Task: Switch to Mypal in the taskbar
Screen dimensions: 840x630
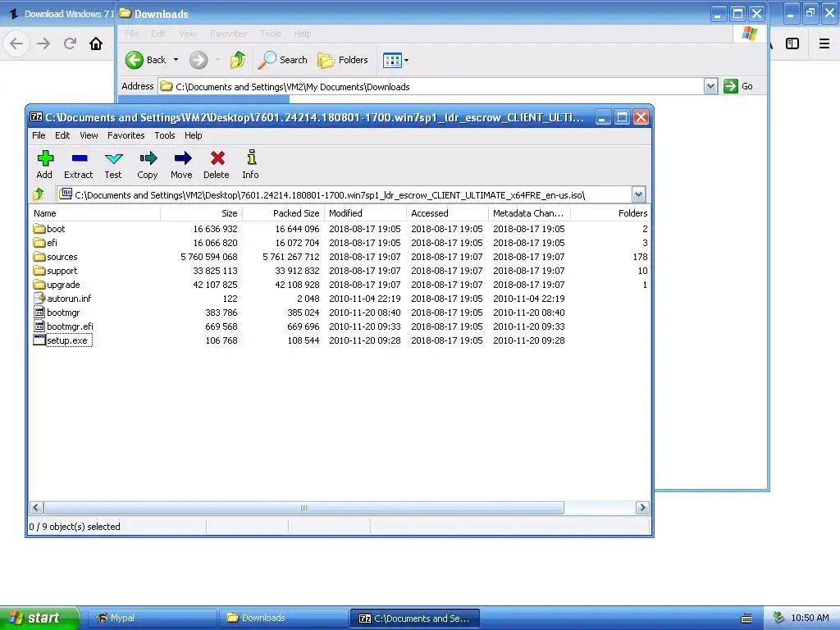Action: [152, 618]
